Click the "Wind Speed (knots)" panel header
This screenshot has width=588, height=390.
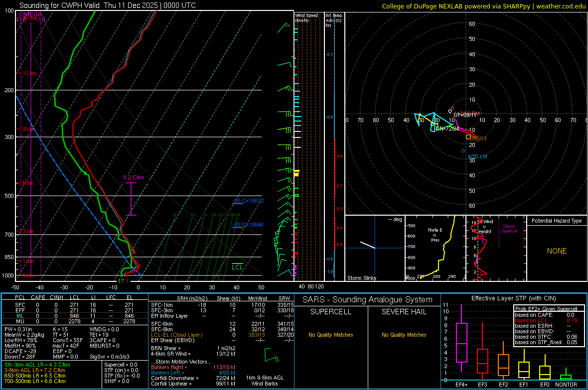click(306, 17)
